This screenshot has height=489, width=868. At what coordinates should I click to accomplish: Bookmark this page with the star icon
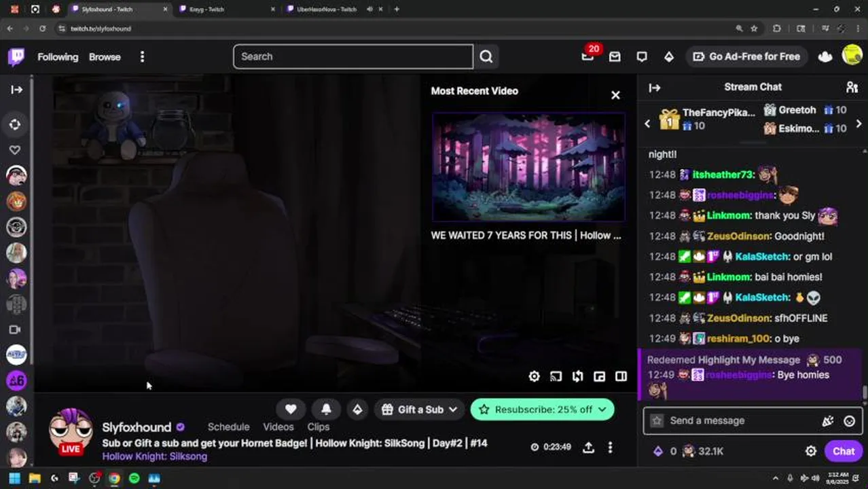coord(754,29)
